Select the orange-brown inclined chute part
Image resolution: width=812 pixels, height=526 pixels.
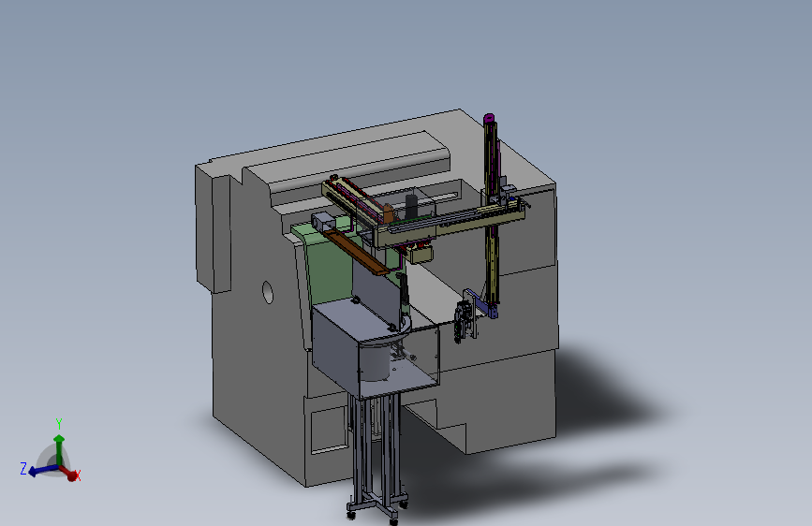[356, 251]
